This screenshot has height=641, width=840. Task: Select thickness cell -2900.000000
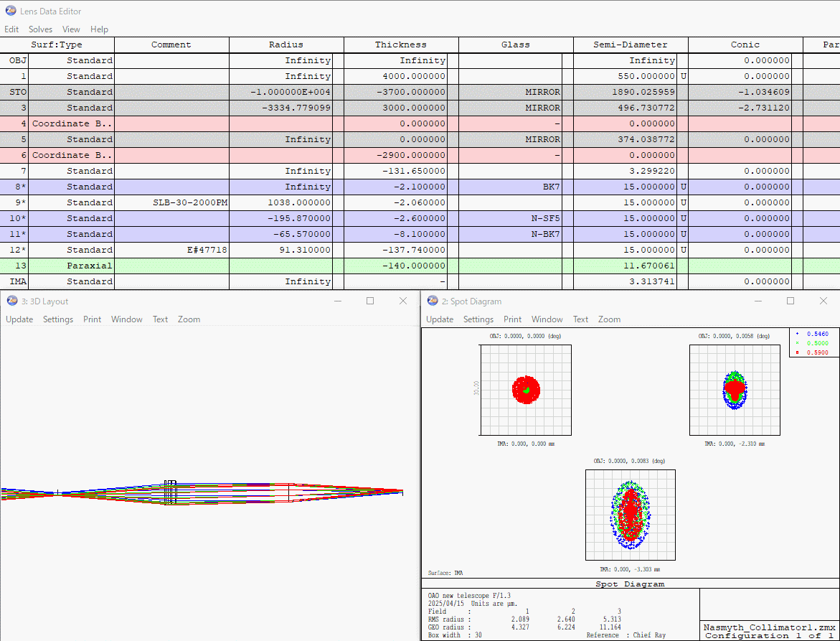point(395,156)
